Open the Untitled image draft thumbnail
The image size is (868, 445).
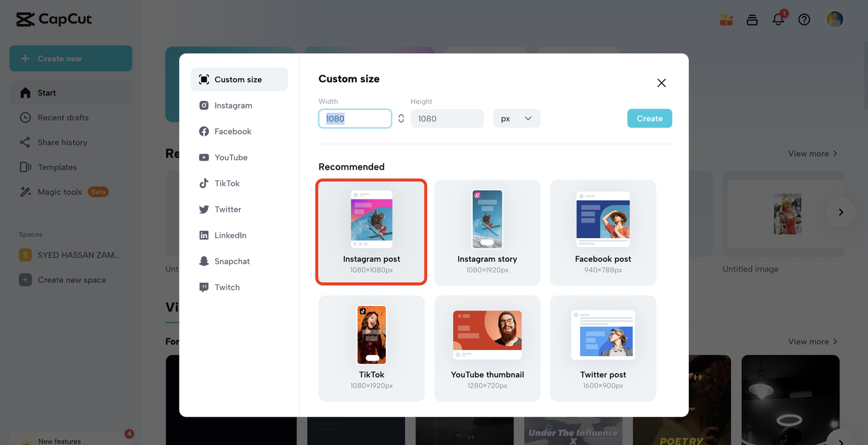[x=787, y=214]
